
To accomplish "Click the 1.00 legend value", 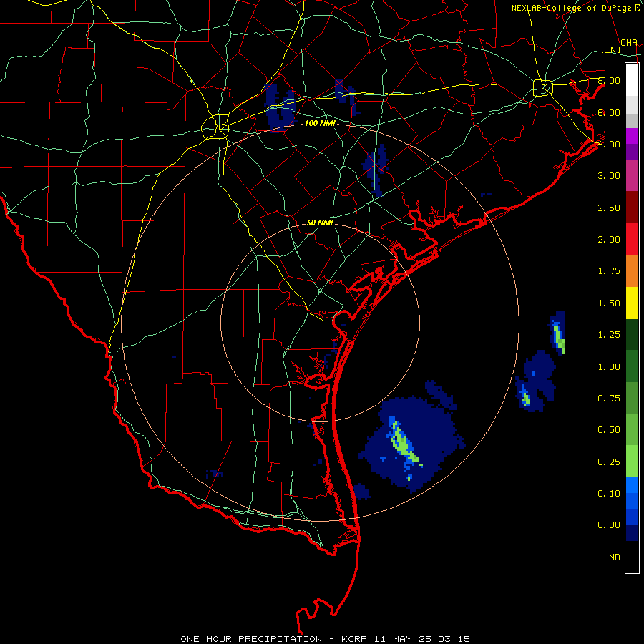I will click(609, 367).
